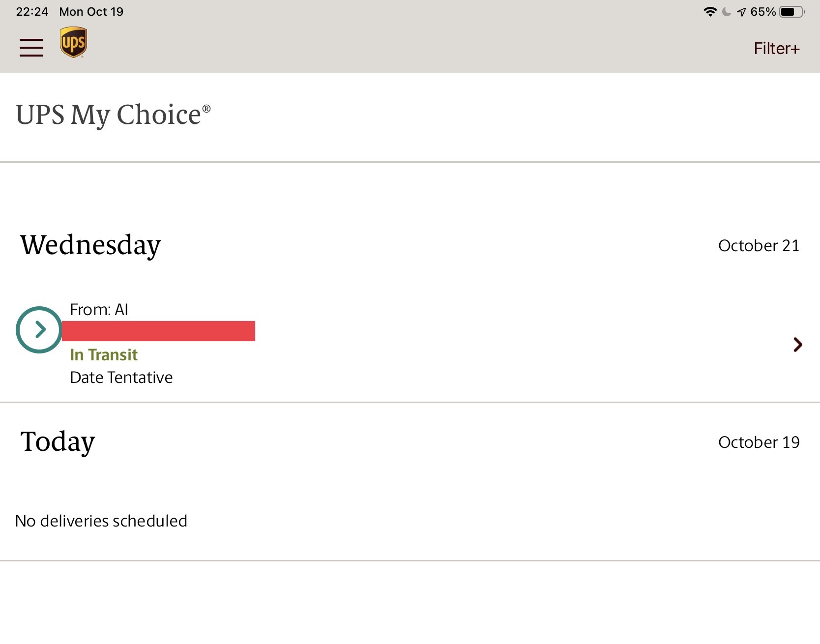
Task: Tap the red tracking number bar
Action: pyautogui.click(x=158, y=331)
